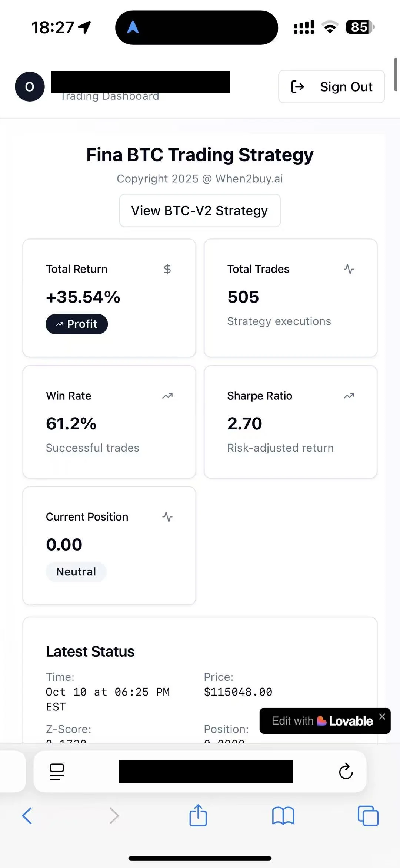The width and height of the screenshot is (400, 868).
Task: Click the trend icon in Sharpe Ratio
Action: 349,396
